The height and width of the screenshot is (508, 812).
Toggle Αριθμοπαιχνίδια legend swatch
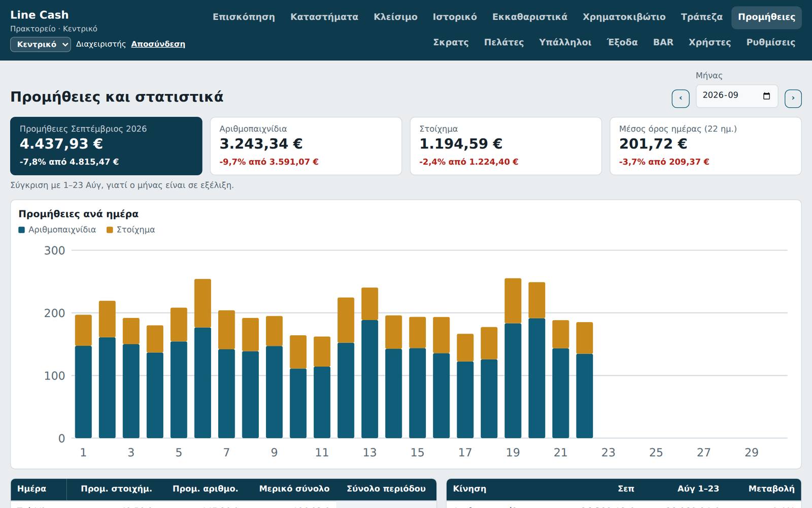click(x=22, y=230)
